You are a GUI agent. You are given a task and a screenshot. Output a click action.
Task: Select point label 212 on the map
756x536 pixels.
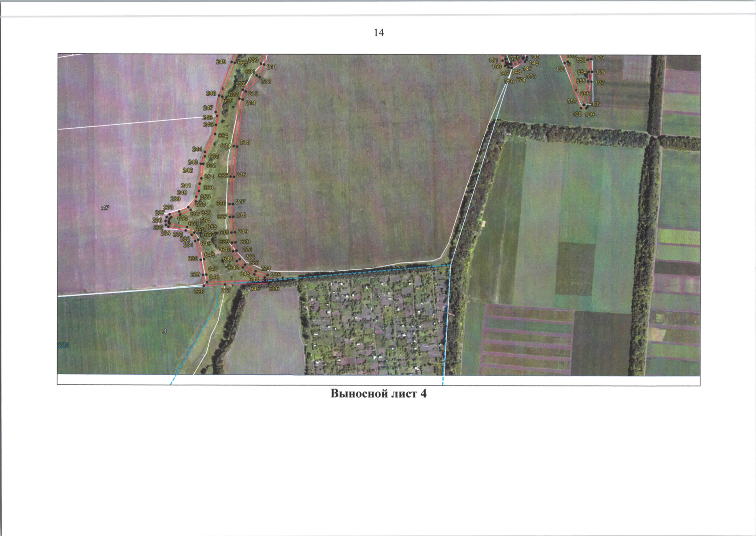pos(266,81)
